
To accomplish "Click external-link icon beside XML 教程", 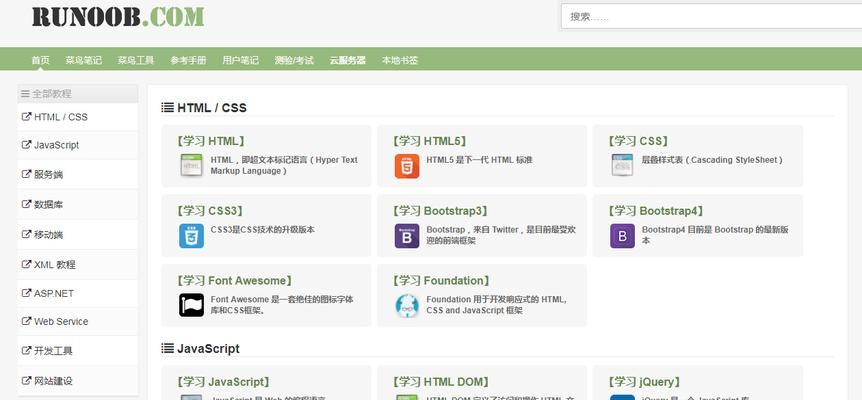I will point(26,264).
